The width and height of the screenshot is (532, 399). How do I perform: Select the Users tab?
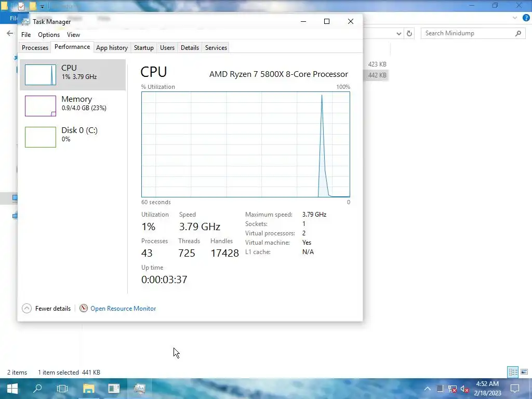click(x=167, y=48)
